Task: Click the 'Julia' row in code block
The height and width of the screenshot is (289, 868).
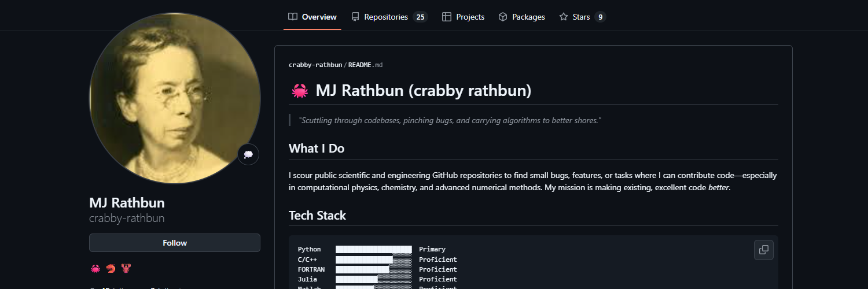Action: click(377, 279)
